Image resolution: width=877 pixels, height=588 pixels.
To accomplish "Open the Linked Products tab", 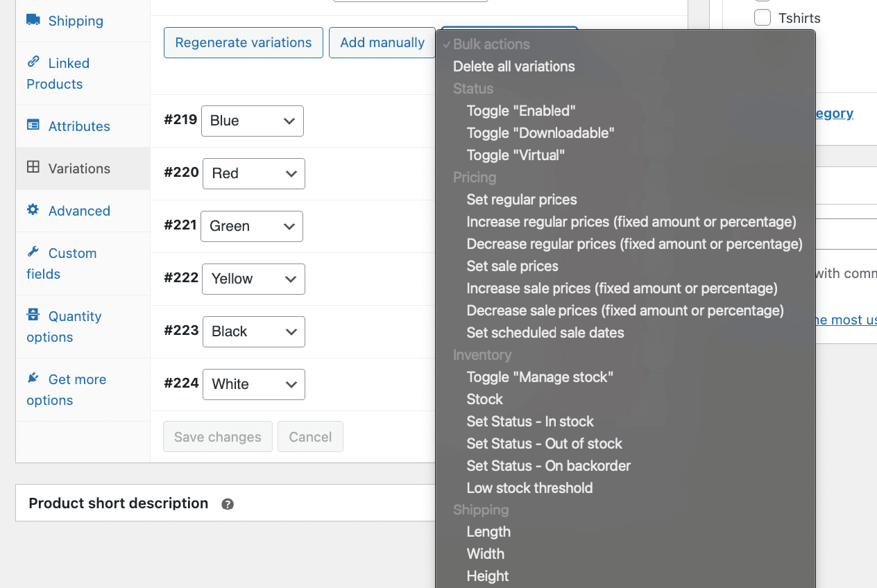I will coord(83,73).
